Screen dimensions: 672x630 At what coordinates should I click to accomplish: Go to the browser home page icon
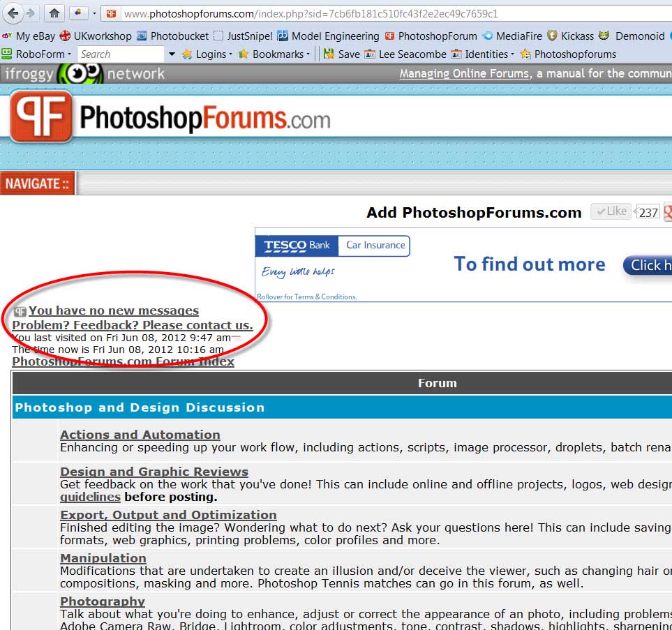pyautogui.click(x=54, y=13)
